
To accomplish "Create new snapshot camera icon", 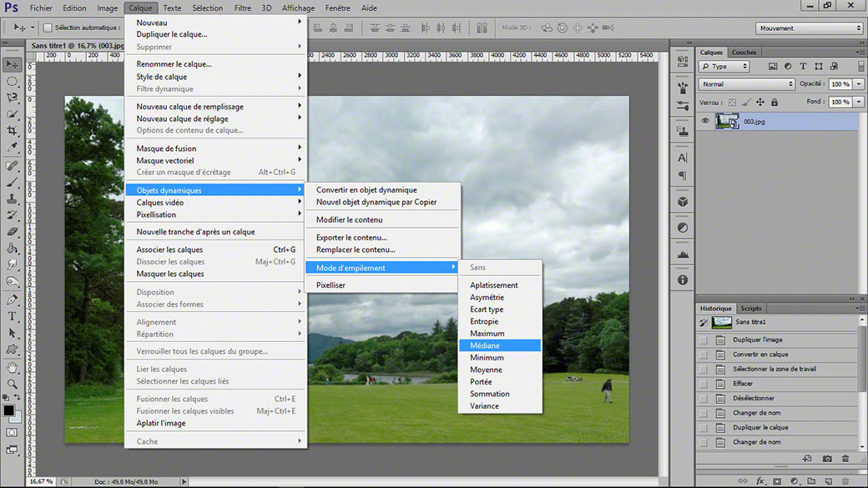I will [827, 459].
